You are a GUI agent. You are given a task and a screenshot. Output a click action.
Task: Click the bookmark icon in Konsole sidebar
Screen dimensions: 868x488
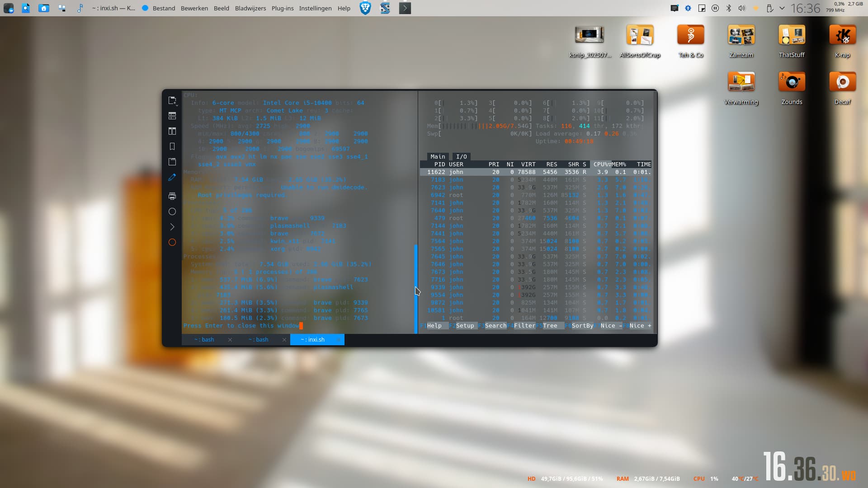172,146
